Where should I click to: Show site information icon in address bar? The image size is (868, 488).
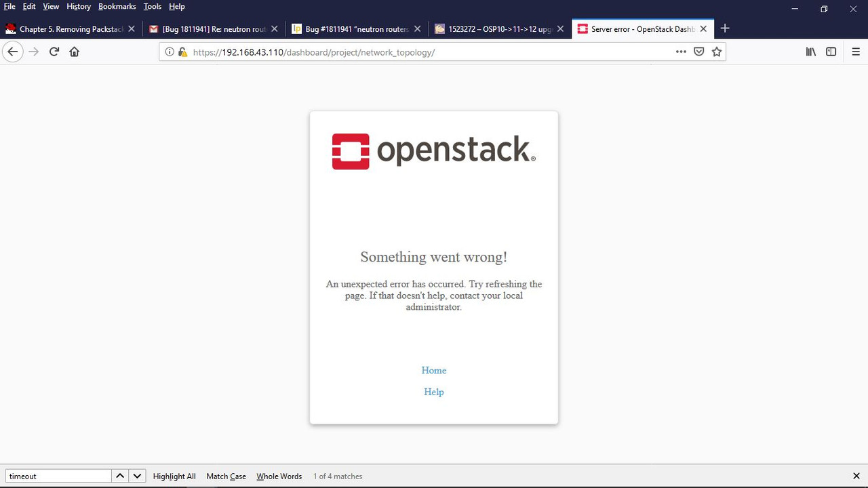pyautogui.click(x=170, y=52)
